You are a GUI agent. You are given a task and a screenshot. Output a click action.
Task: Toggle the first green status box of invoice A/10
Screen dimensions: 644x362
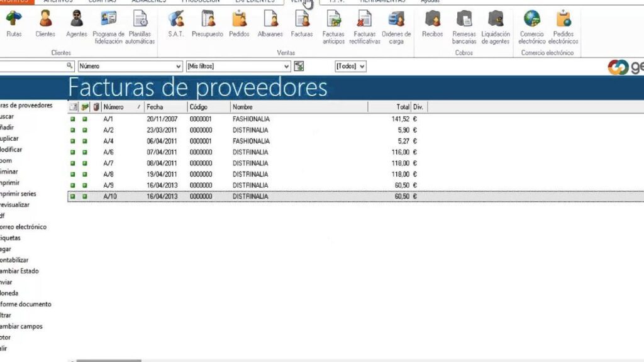[x=73, y=197]
